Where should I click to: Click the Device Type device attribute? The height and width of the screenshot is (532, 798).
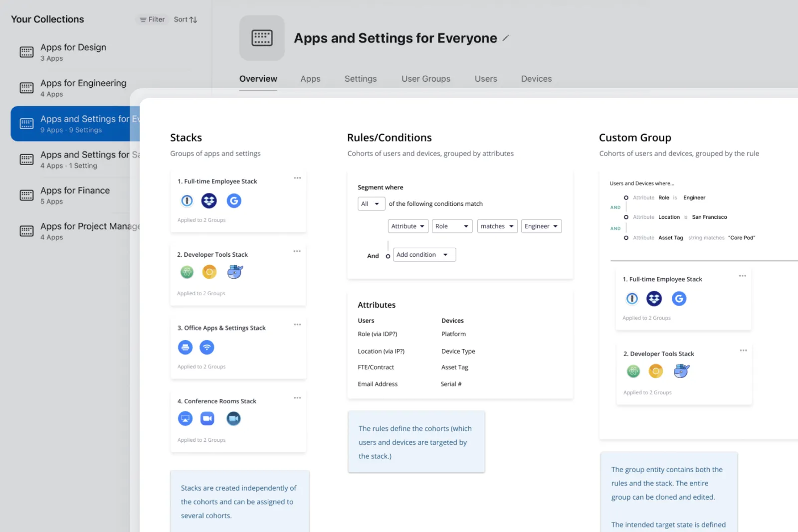(x=458, y=351)
